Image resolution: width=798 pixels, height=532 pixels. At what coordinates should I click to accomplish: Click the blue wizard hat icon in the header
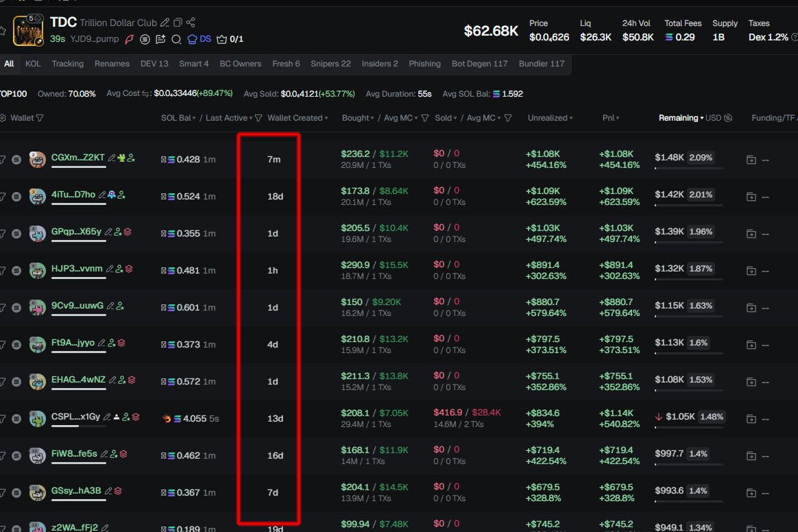click(x=192, y=39)
